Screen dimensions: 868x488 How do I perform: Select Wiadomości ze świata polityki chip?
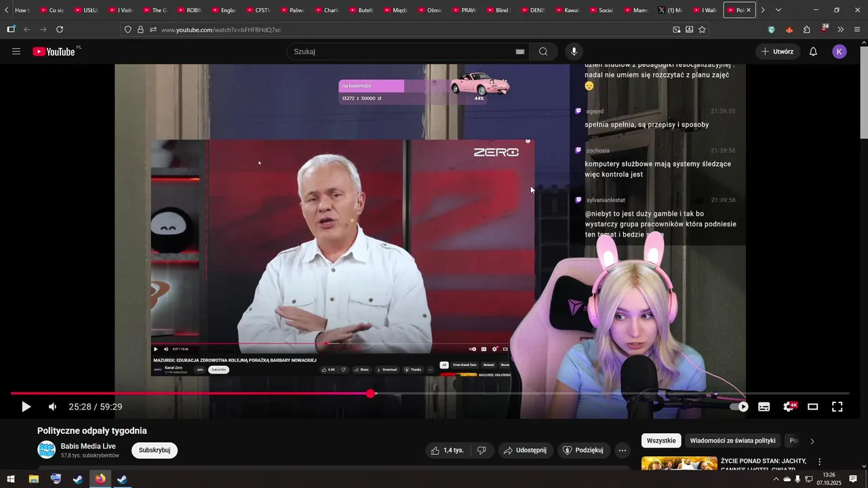(x=732, y=441)
